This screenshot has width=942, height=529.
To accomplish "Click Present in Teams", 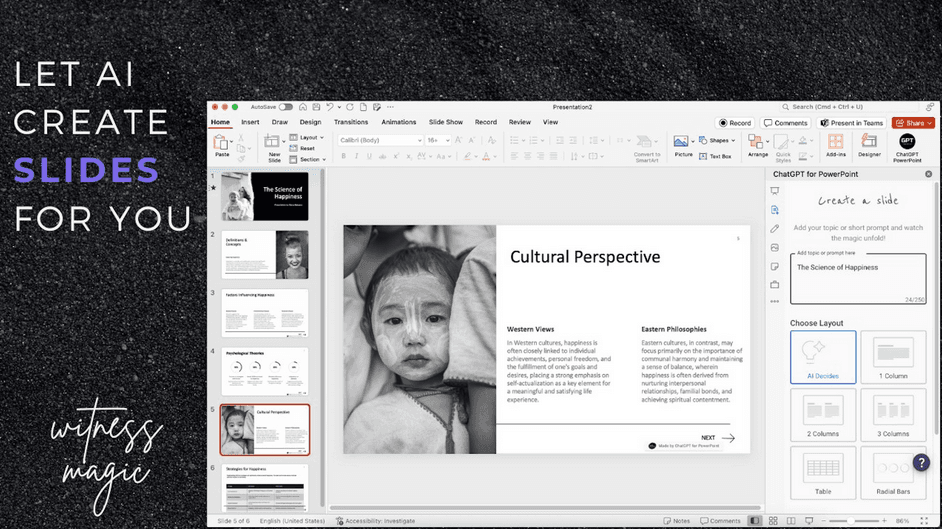I will pos(852,122).
